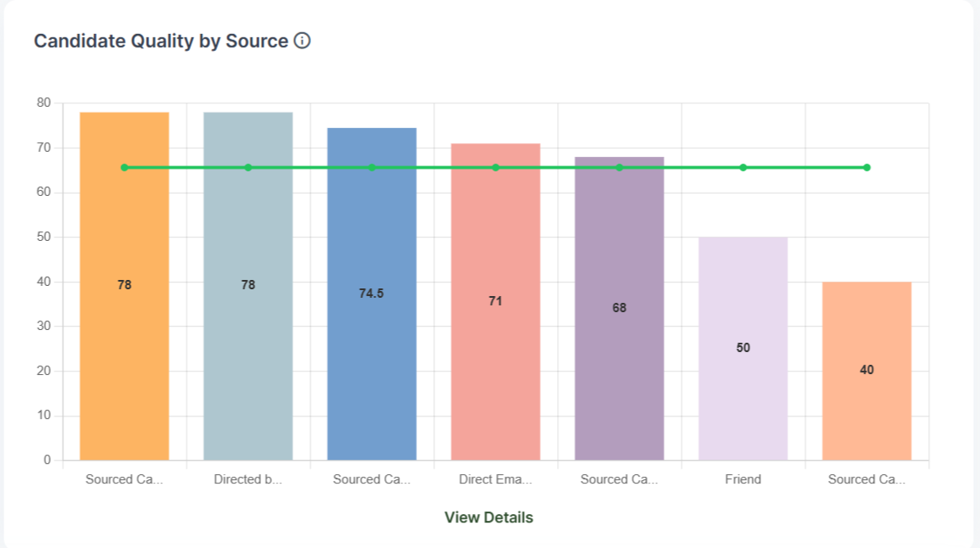Viewport: 980px width, 548px height.
Task: Click the info icon beside the chart title
Action: (302, 41)
